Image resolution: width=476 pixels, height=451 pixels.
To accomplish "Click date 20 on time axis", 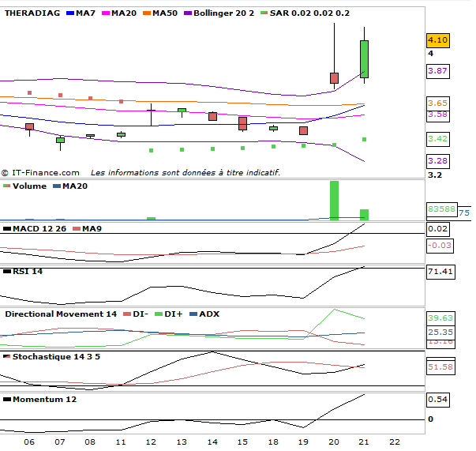I will (x=334, y=442).
